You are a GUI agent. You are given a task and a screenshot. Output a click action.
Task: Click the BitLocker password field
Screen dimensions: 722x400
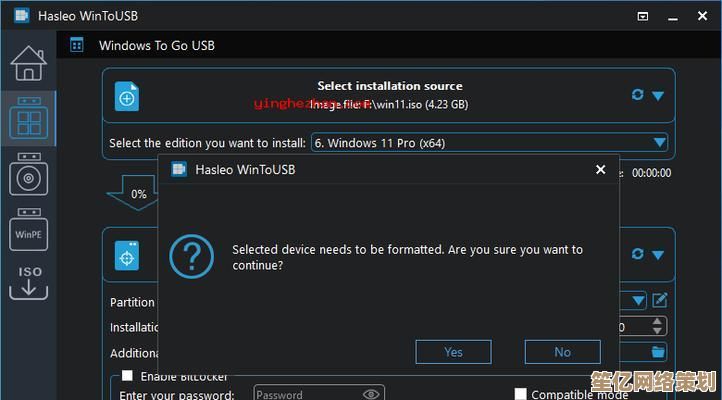pos(319,394)
